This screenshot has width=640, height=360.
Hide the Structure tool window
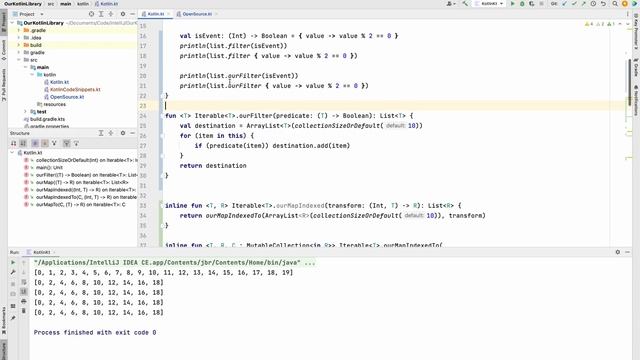tap(132, 133)
